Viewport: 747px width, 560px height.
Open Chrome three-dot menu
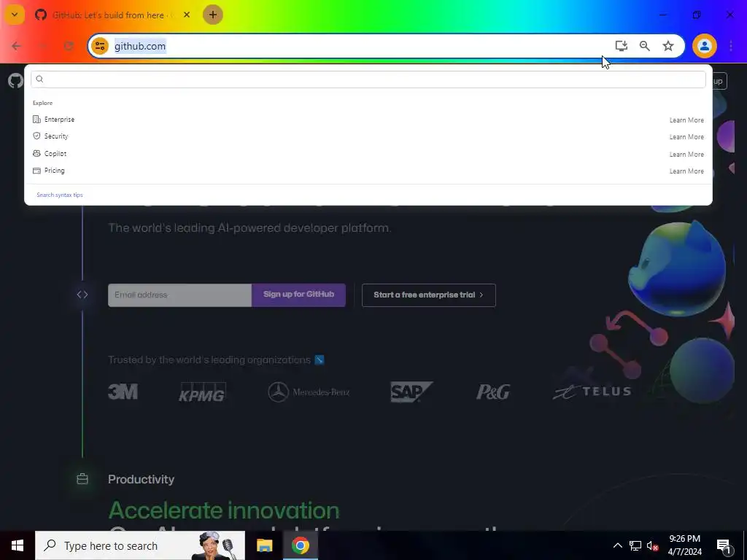(731, 46)
